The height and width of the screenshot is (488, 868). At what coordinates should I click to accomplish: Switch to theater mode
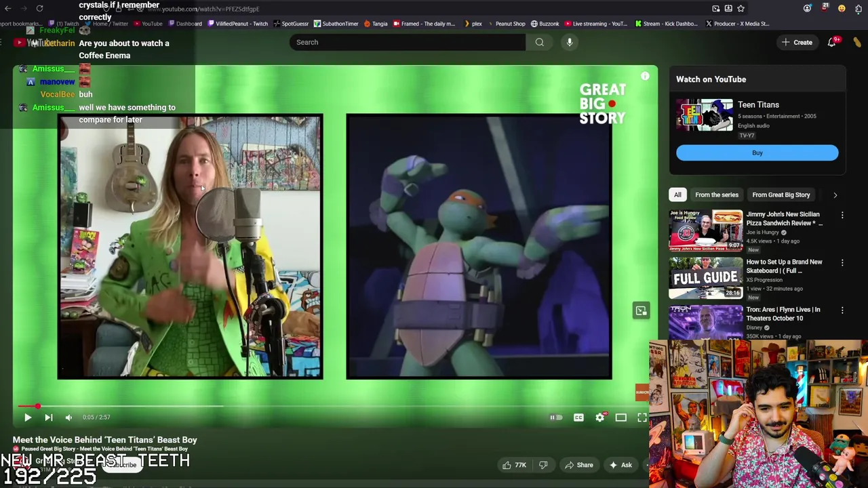tap(620, 418)
